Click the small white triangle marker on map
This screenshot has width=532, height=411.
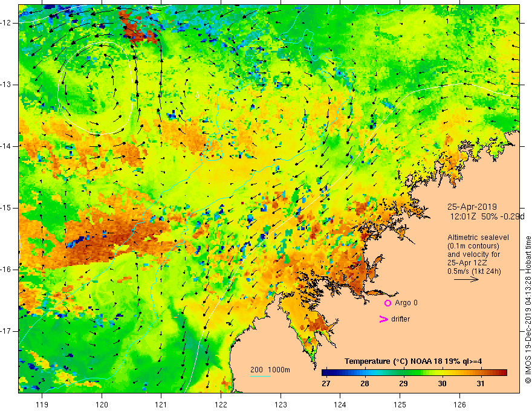point(198,95)
